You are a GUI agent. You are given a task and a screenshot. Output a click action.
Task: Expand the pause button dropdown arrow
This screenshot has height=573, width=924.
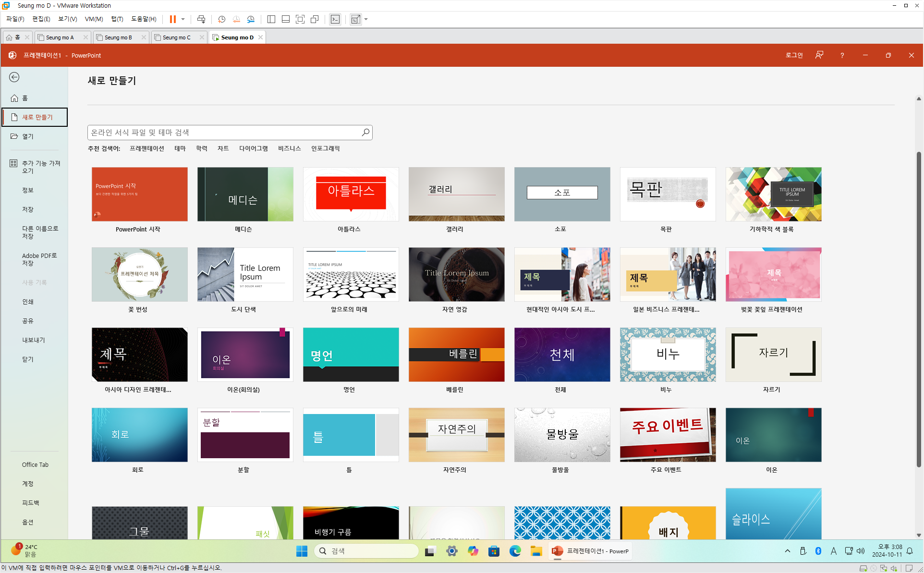coord(183,19)
